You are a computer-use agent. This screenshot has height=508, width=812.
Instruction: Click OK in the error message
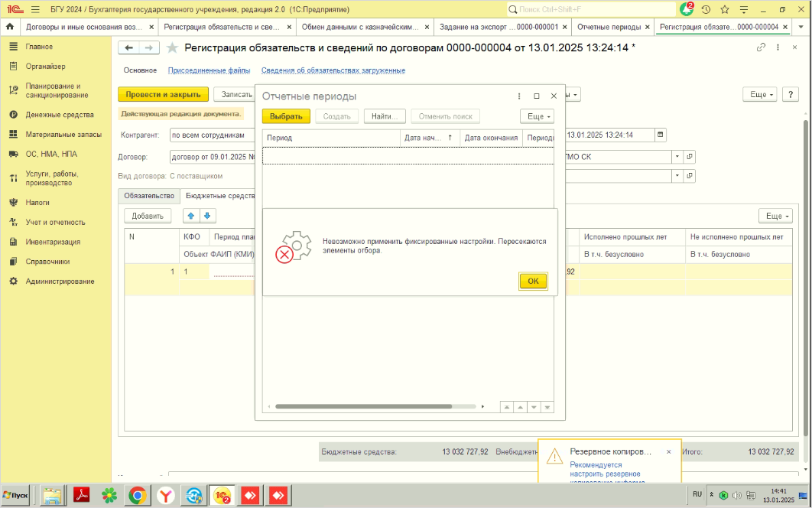coord(533,281)
